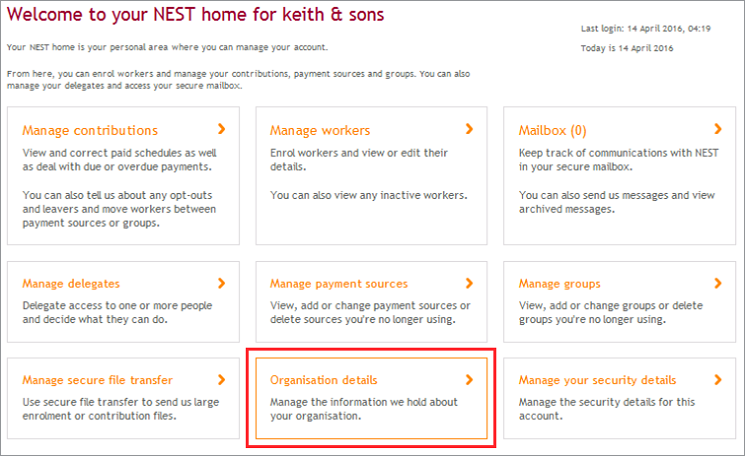Go to Manage your security details
The height and width of the screenshot is (456, 745).
coord(597,380)
